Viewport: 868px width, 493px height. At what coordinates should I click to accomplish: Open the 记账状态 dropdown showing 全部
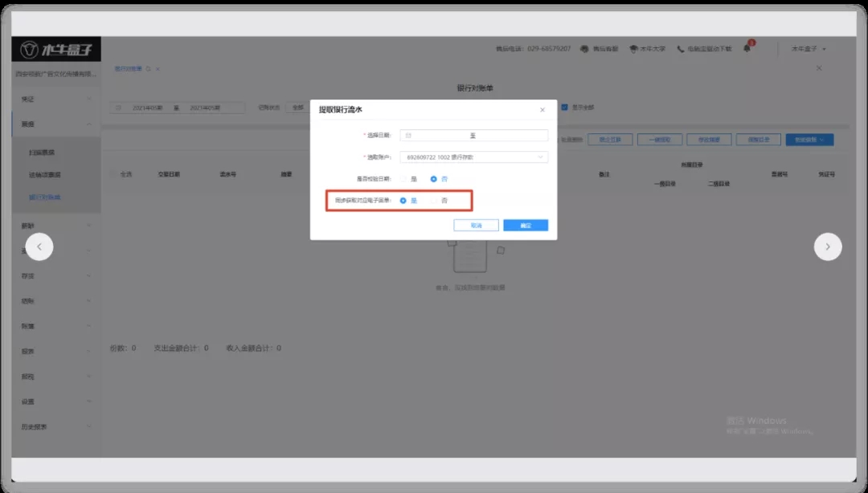point(298,108)
